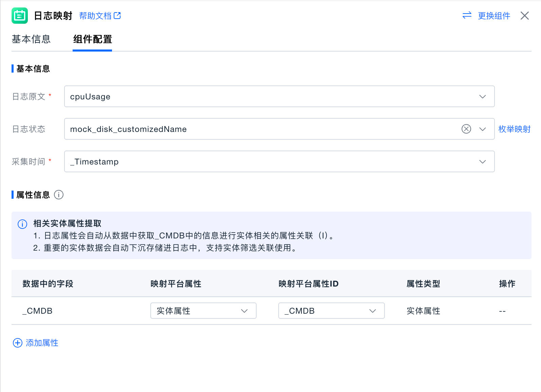Open the 采集时间 dropdown showing _Timestamp

click(x=279, y=161)
